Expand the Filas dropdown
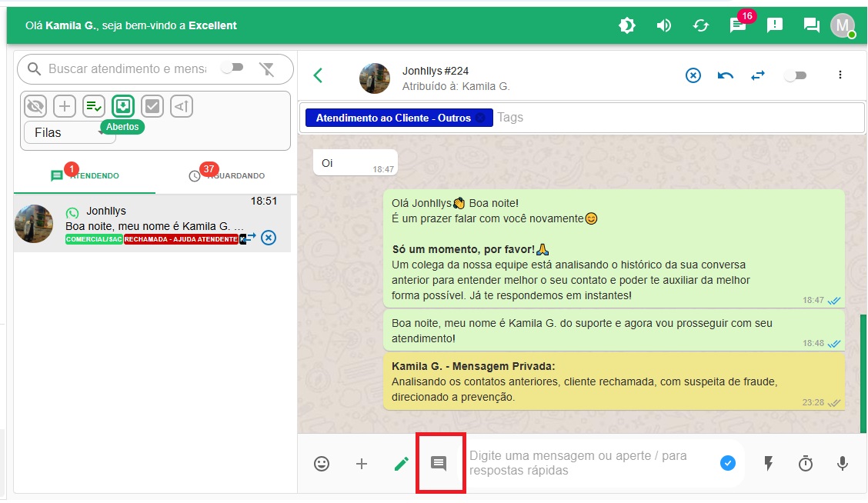This screenshot has width=868, height=503. pyautogui.click(x=69, y=132)
